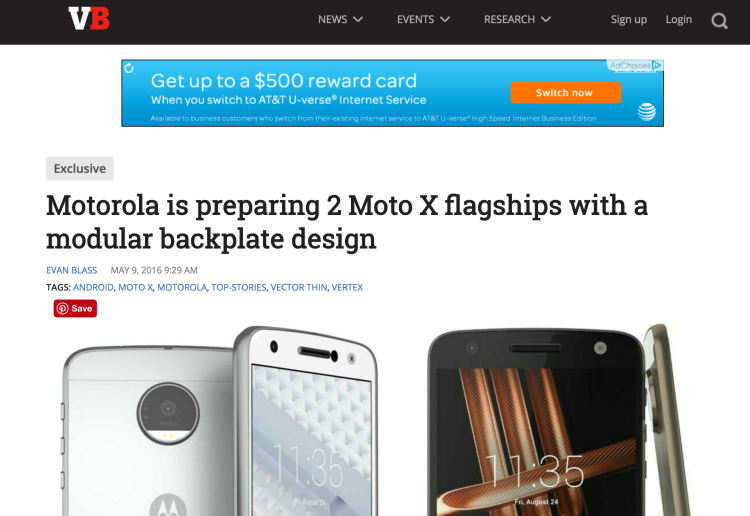Click the Exclusive label badge
Image resolution: width=750 pixels, height=516 pixels.
tap(79, 168)
